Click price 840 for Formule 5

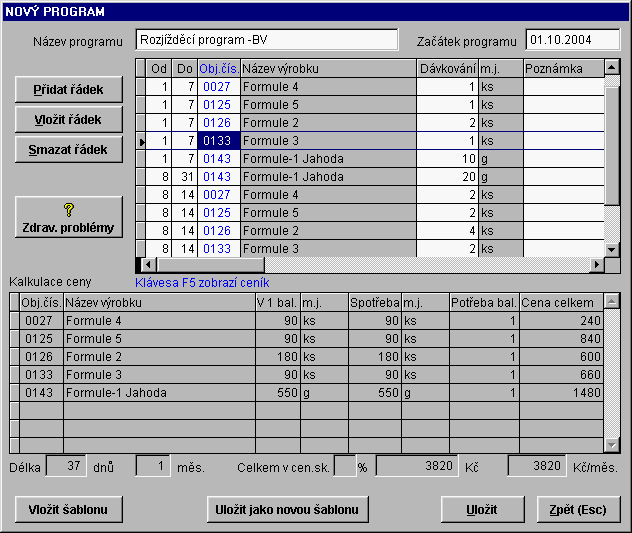[x=561, y=339]
